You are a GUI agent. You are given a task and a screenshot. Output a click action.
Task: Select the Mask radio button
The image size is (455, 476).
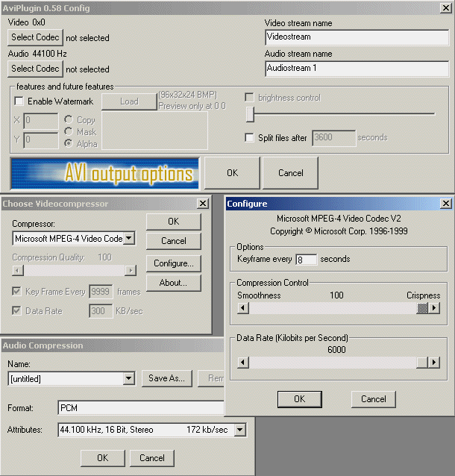69,131
